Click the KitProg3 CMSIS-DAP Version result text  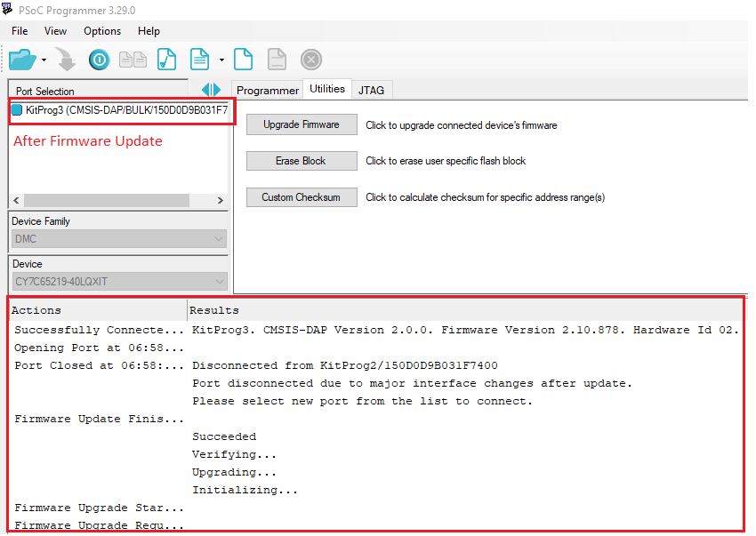pos(465,330)
